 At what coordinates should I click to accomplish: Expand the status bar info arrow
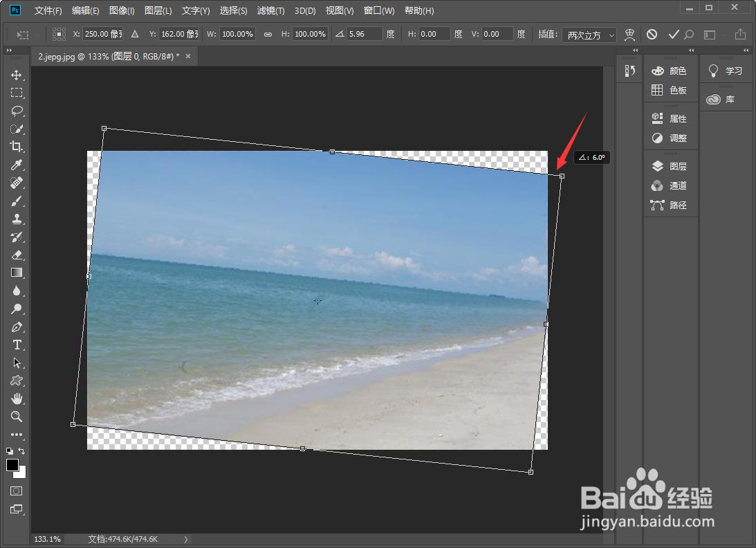tap(185, 539)
